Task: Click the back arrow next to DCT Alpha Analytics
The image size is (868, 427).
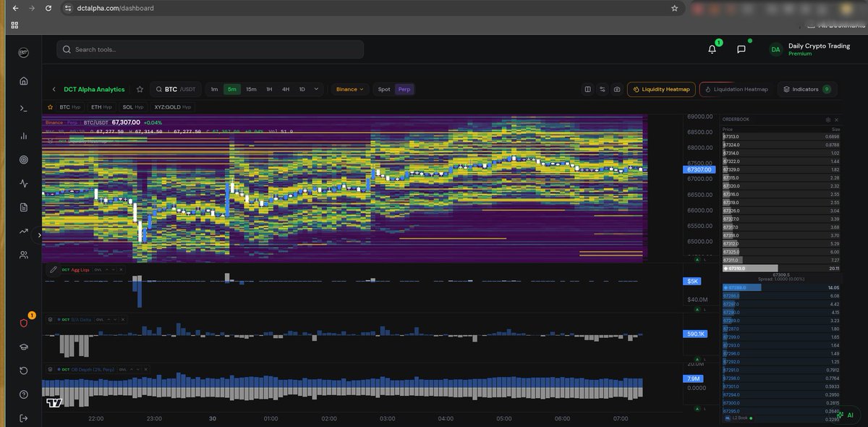Action: (54, 89)
